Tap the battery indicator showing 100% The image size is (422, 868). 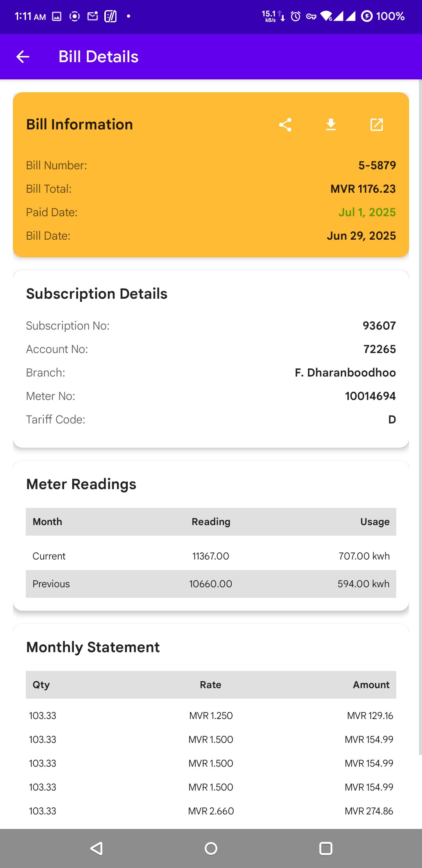point(383,16)
